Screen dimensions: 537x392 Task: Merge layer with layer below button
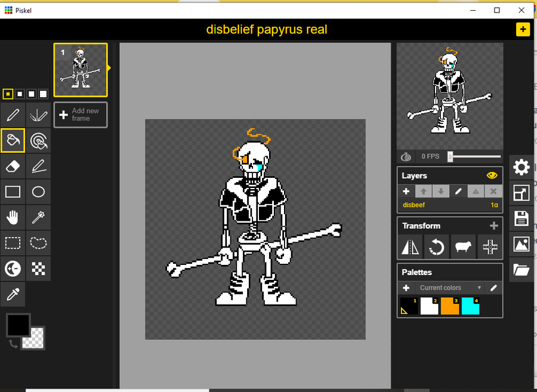point(476,192)
